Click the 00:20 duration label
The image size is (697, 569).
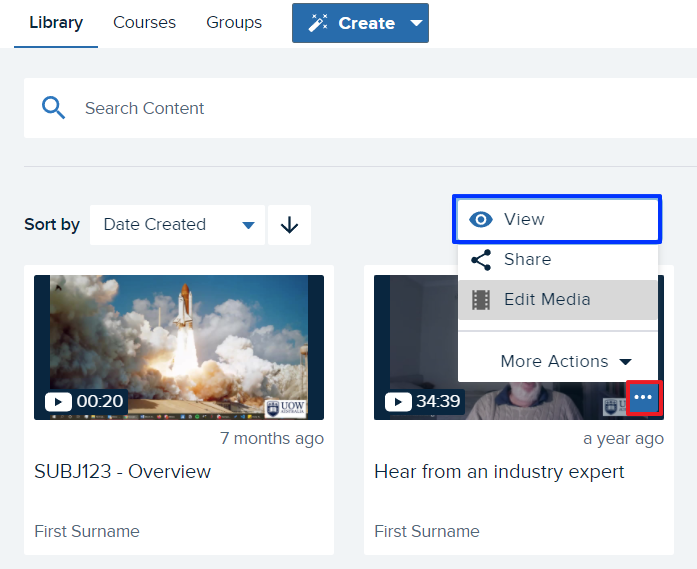point(100,401)
